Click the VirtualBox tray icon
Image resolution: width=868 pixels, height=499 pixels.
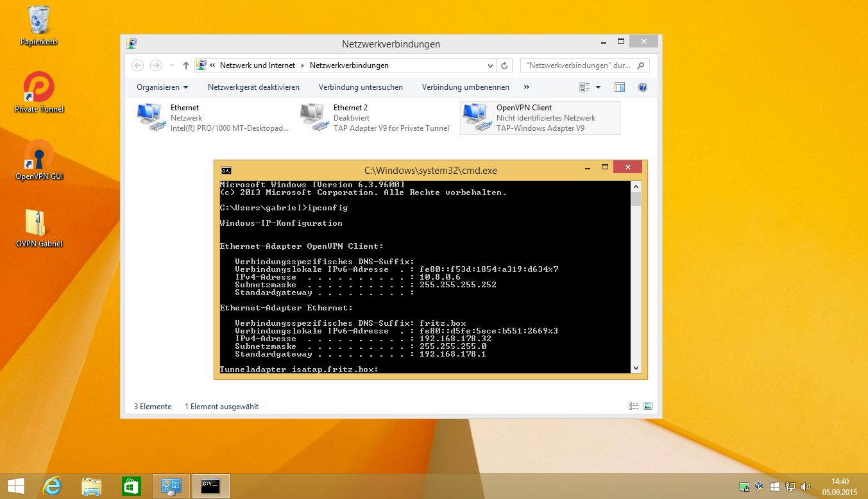tap(759, 487)
